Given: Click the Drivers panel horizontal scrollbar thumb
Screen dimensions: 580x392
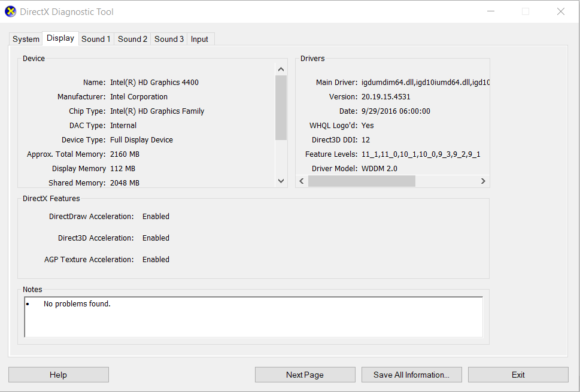Looking at the screenshot, I should [x=362, y=181].
